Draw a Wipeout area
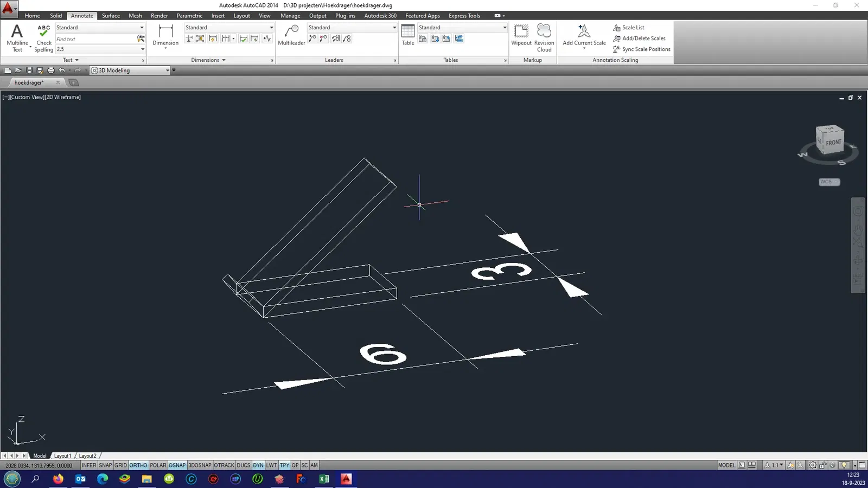This screenshot has height=488, width=868. [x=521, y=35]
